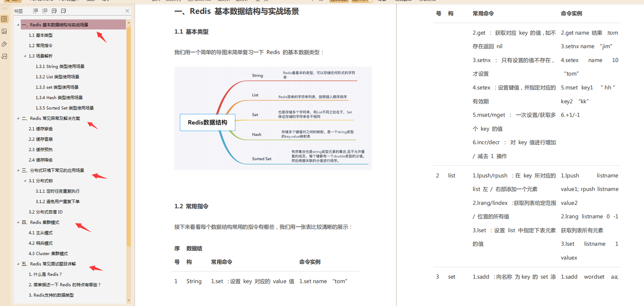Screen dimensions: 644x306
Task: Open the pen annotation sidebar panel
Action: click(4, 44)
